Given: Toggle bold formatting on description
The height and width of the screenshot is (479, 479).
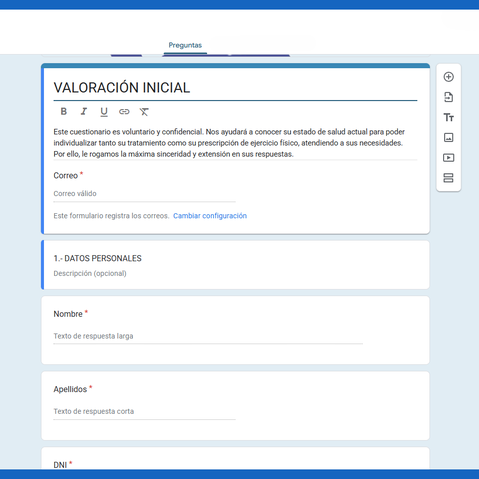Looking at the screenshot, I should click(64, 111).
